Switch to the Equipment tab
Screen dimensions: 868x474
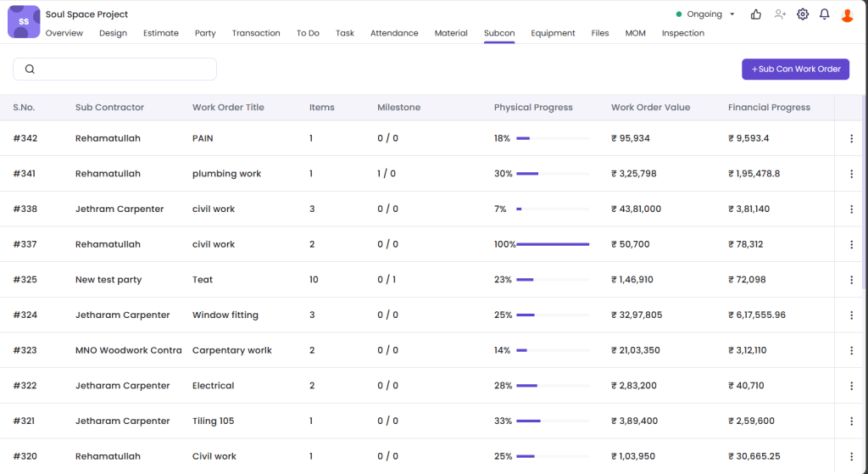tap(553, 33)
